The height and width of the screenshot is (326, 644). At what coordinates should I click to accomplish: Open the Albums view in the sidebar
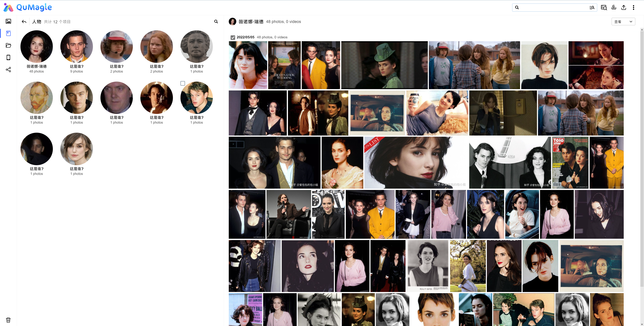click(8, 33)
